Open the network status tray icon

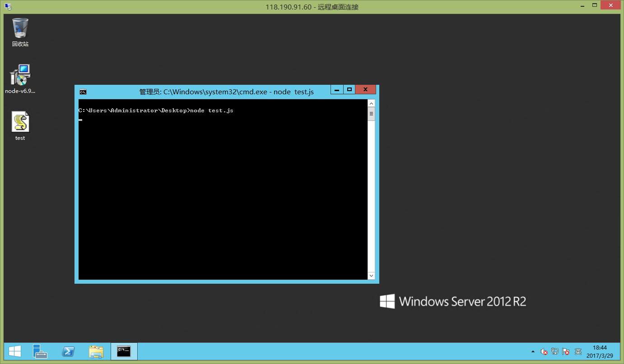tap(555, 352)
